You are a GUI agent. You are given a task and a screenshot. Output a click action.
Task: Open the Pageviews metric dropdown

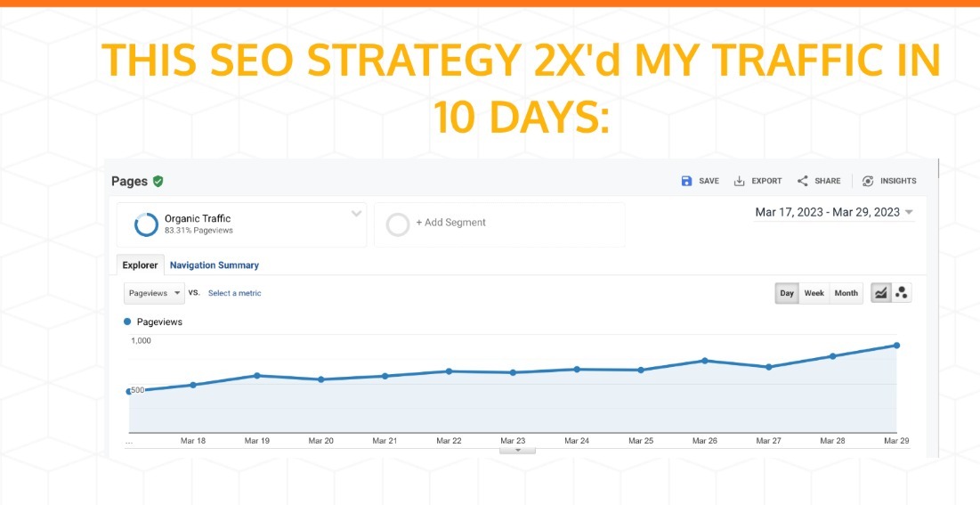click(154, 293)
